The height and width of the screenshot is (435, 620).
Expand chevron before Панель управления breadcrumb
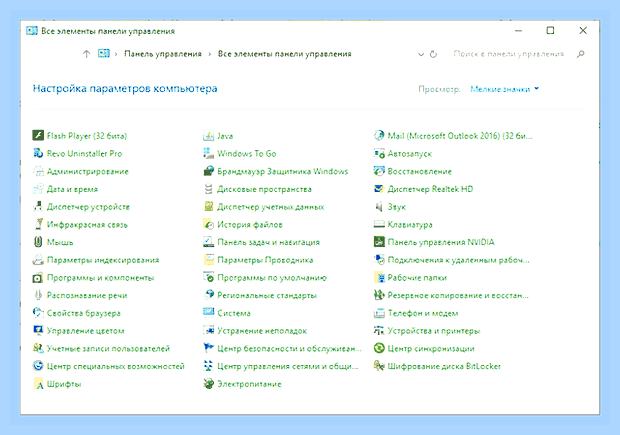[116, 54]
